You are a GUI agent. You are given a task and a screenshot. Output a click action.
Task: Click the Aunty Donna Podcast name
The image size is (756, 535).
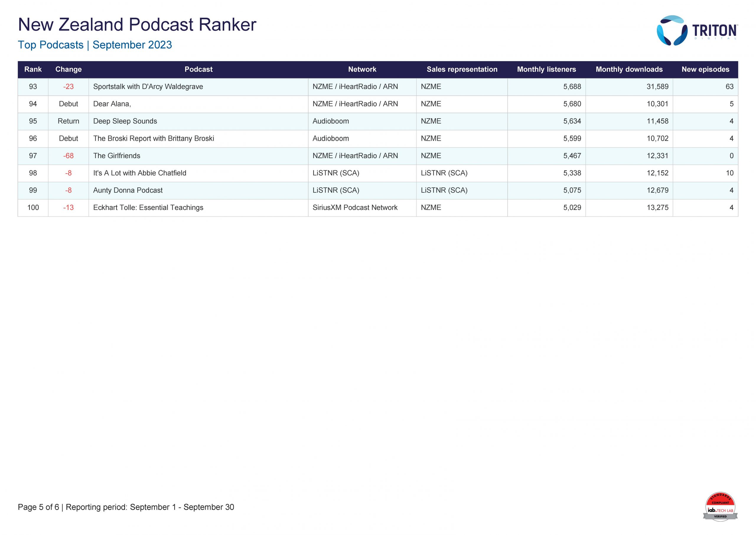point(128,190)
